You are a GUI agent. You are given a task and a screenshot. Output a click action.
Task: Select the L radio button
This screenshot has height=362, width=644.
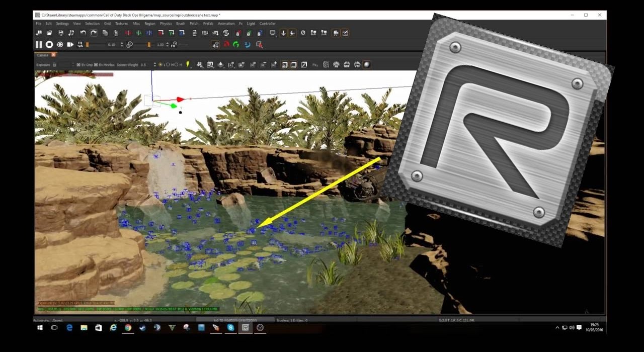(160, 65)
